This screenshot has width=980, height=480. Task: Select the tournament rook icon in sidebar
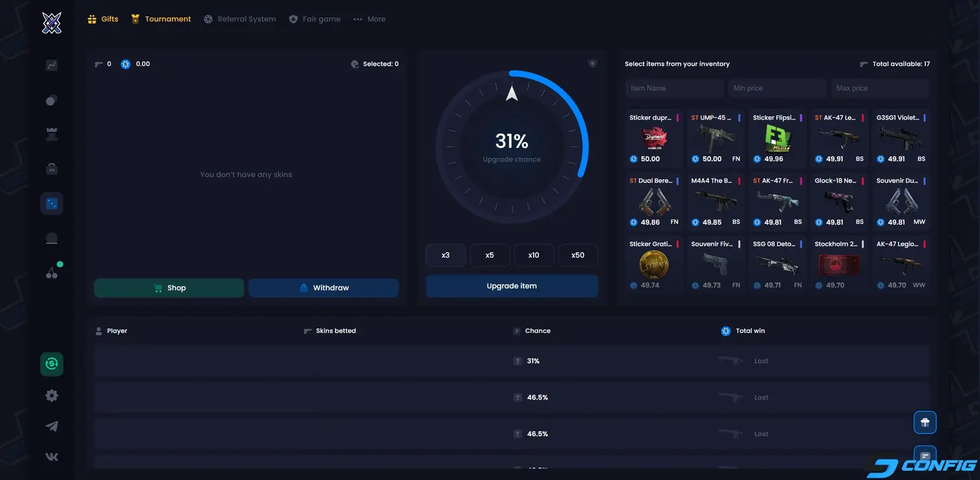(52, 133)
